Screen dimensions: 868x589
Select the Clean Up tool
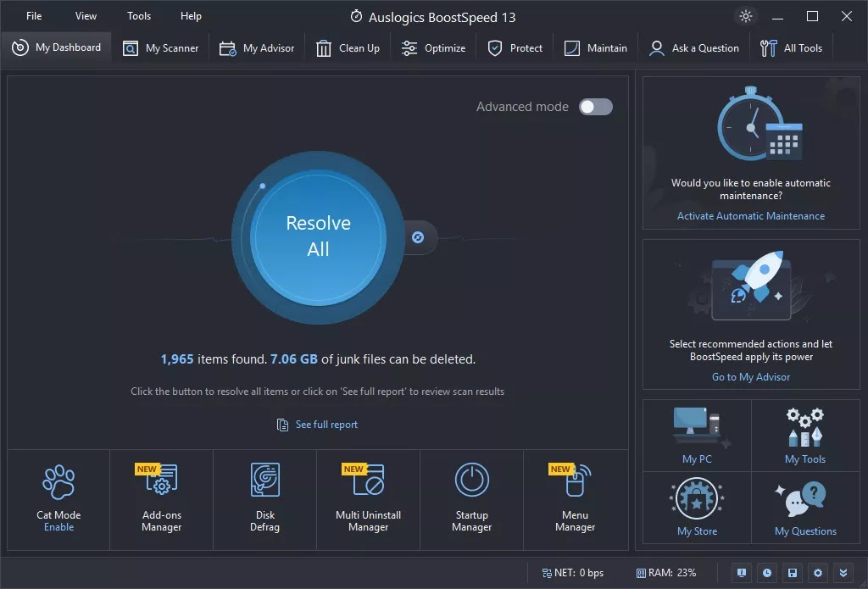348,47
